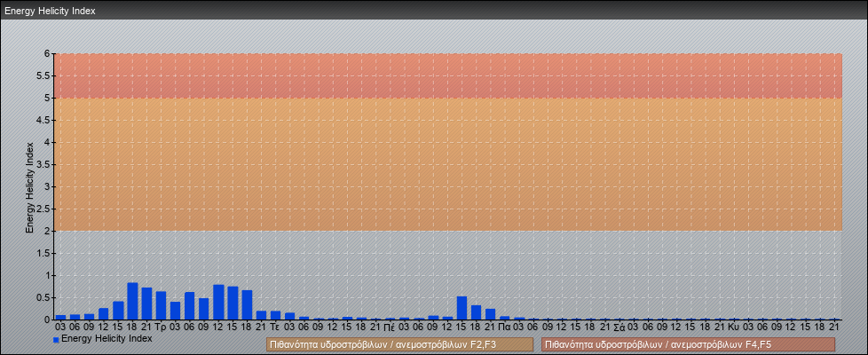Click the blue Energy Helicity Index legend marker
868x355 pixels.
pos(56,340)
